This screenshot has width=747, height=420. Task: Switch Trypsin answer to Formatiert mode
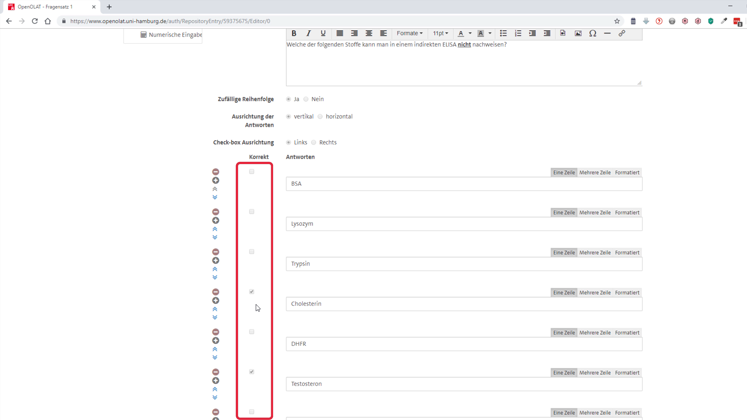[x=627, y=252]
